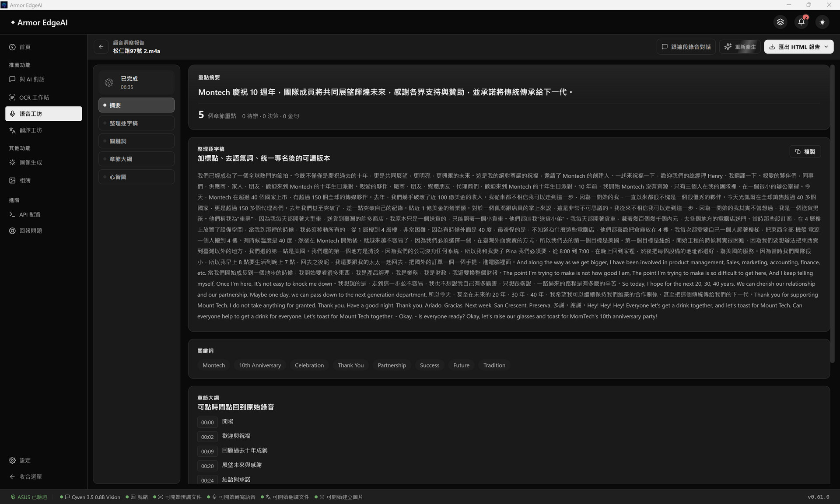This screenshot has height=504, width=840.
Task: Collapse the sidebar with 收合選單
Action: 43,477
